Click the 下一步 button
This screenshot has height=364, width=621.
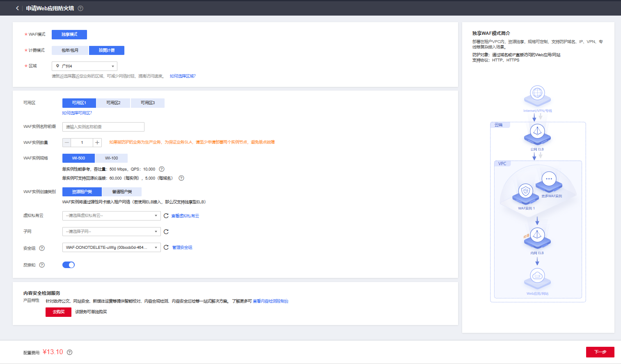click(x=600, y=352)
